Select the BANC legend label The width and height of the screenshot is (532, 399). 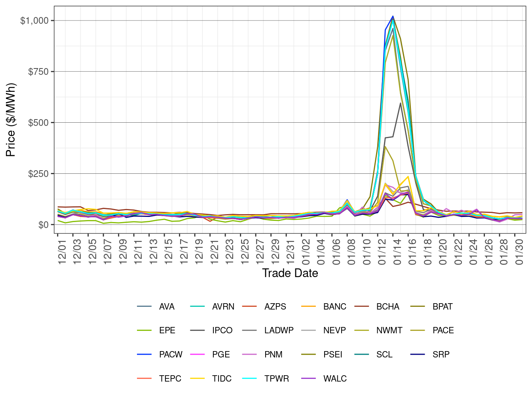(x=335, y=307)
